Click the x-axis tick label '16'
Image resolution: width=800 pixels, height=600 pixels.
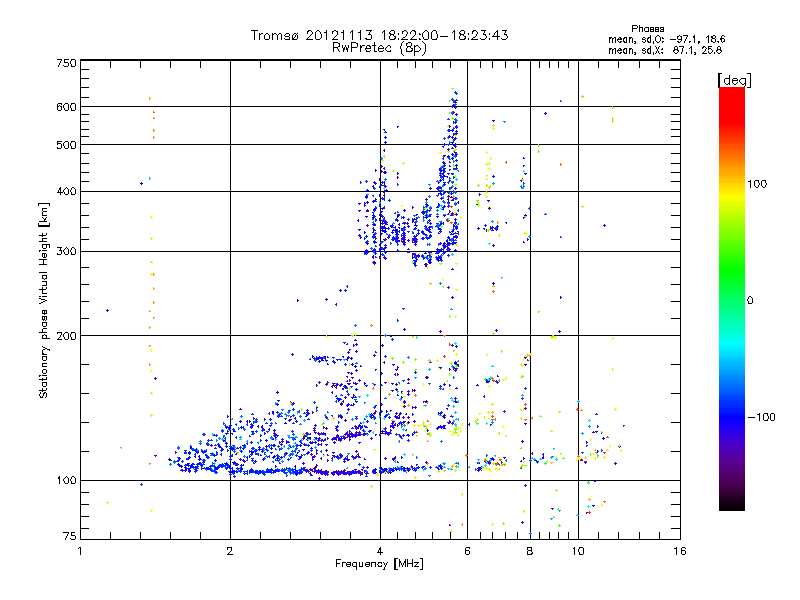(680, 551)
